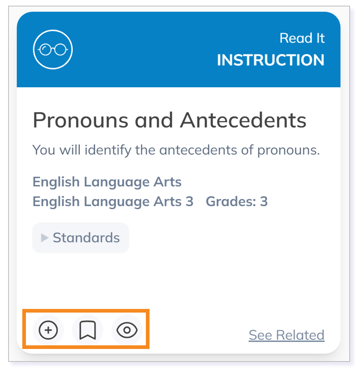Image resolution: width=361 pixels, height=370 pixels.
Task: Click the English Language Arts 3 course label
Action: (113, 202)
